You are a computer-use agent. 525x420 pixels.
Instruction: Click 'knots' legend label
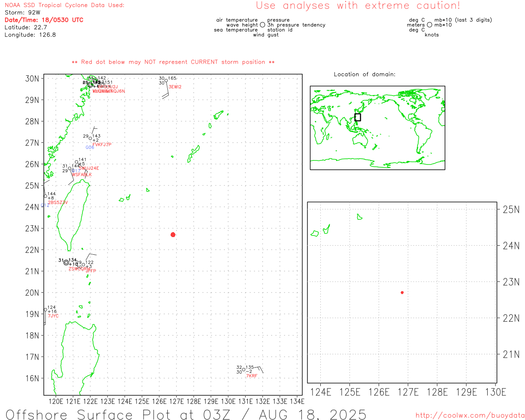coord(432,35)
